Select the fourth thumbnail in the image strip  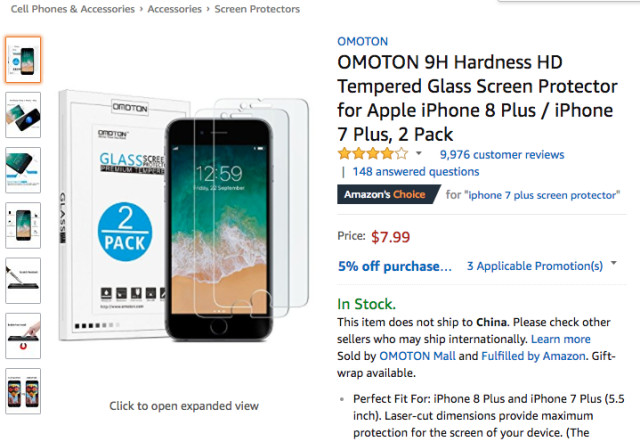pos(23,225)
